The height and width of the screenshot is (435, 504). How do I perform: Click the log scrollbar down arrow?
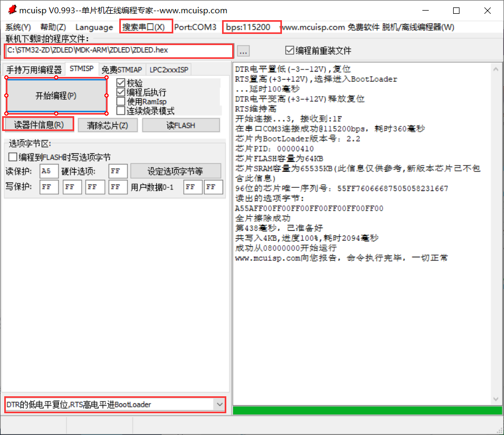coord(496,399)
